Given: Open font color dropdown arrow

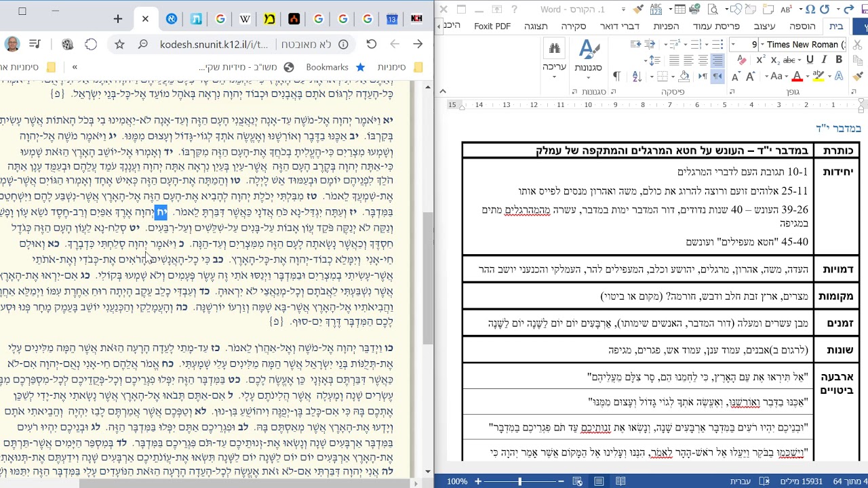Looking at the screenshot, I should 787,76.
